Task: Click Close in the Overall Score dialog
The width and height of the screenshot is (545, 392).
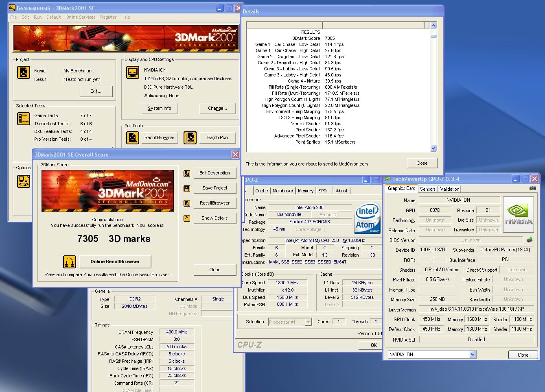Action: click(x=214, y=270)
